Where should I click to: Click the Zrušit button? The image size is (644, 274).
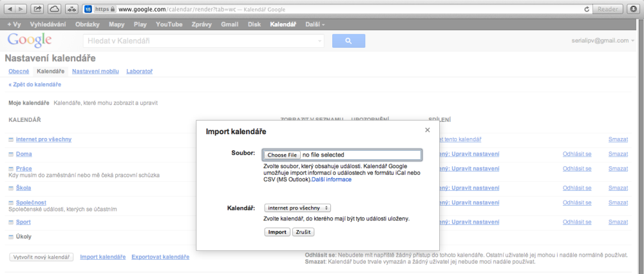pyautogui.click(x=303, y=232)
